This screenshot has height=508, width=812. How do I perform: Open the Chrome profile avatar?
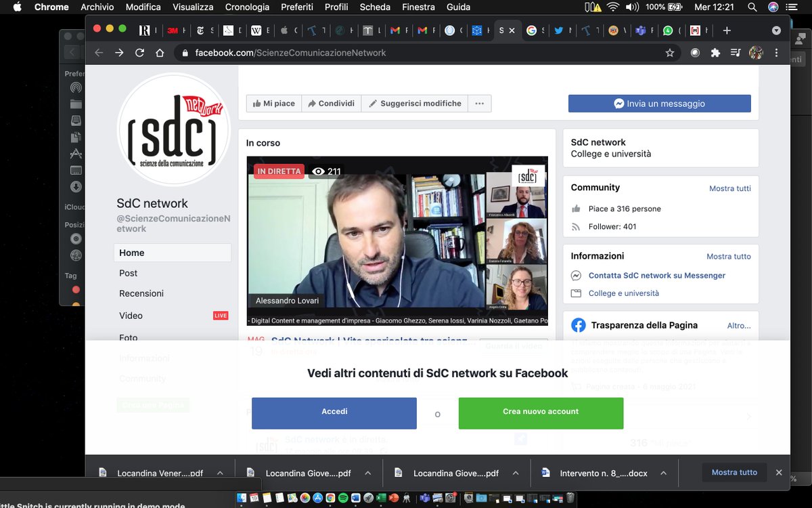pyautogui.click(x=757, y=53)
